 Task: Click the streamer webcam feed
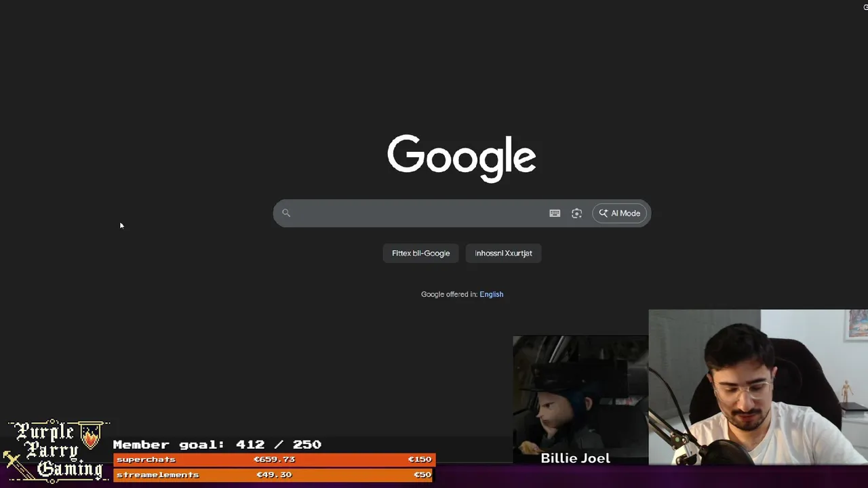point(758,387)
